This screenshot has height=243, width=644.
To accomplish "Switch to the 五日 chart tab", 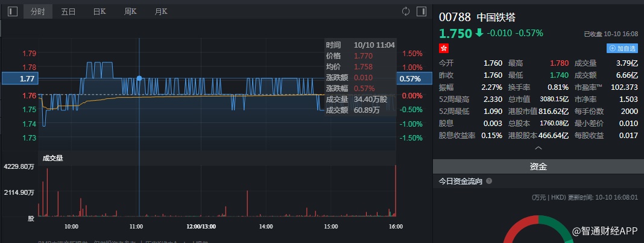I will coord(68,11).
